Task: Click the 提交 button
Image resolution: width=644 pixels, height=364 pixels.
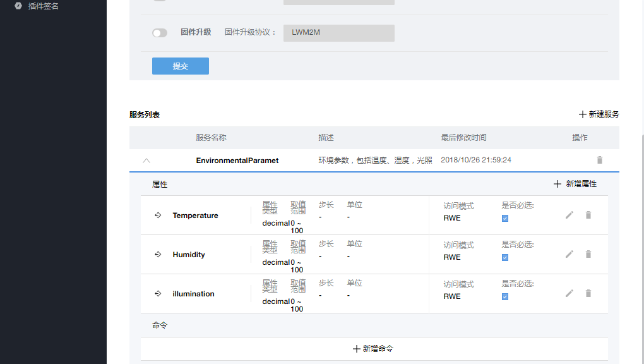Action: (181, 66)
